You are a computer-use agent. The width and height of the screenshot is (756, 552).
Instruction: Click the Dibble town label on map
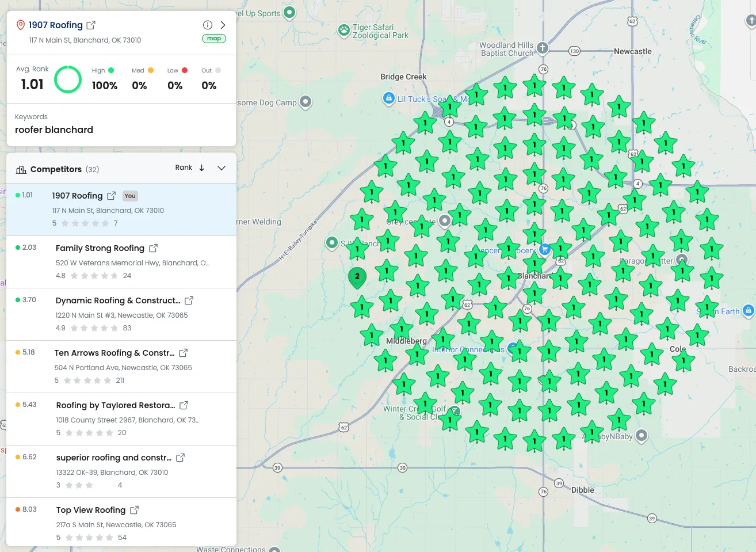(583, 490)
